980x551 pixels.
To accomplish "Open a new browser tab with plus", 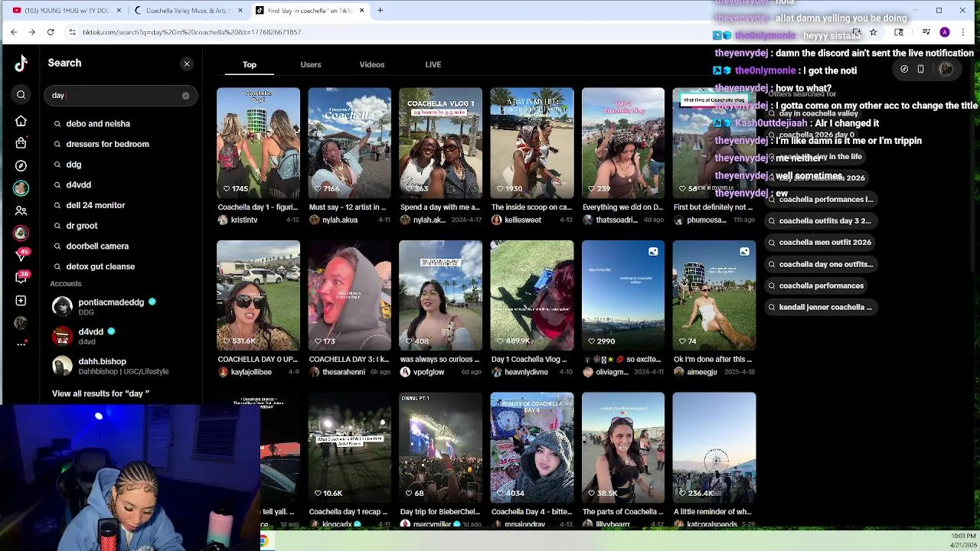I will (x=380, y=10).
